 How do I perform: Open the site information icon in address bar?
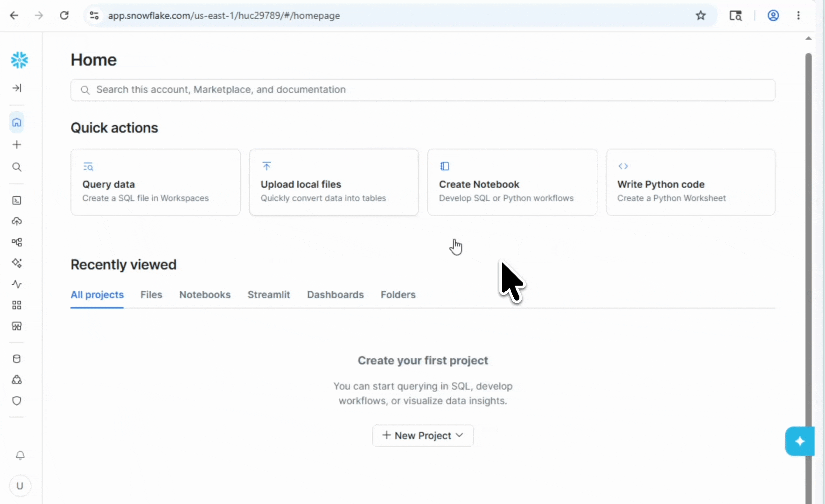tap(94, 15)
